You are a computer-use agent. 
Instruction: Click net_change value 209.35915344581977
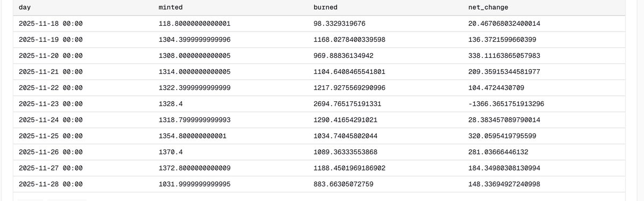[x=504, y=72]
